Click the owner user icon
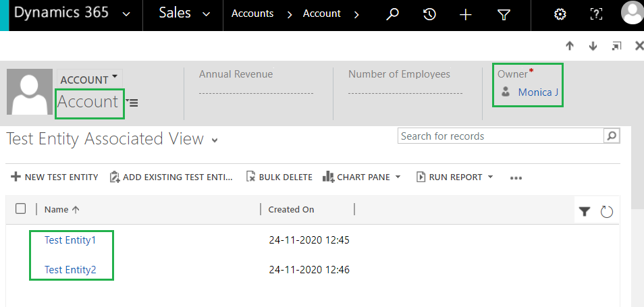The image size is (644, 307). coord(505,92)
